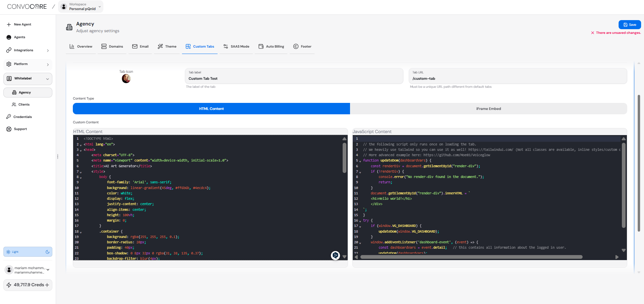Click the Overview bar chart icon
Screen dimensions: 644x304
tap(72, 46)
